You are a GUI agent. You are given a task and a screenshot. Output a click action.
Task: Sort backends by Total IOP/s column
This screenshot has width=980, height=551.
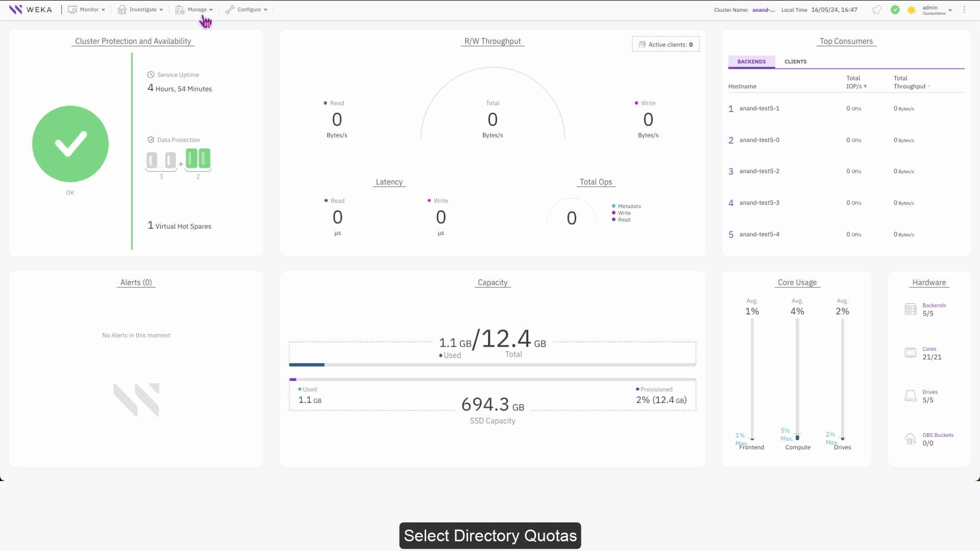pos(856,82)
